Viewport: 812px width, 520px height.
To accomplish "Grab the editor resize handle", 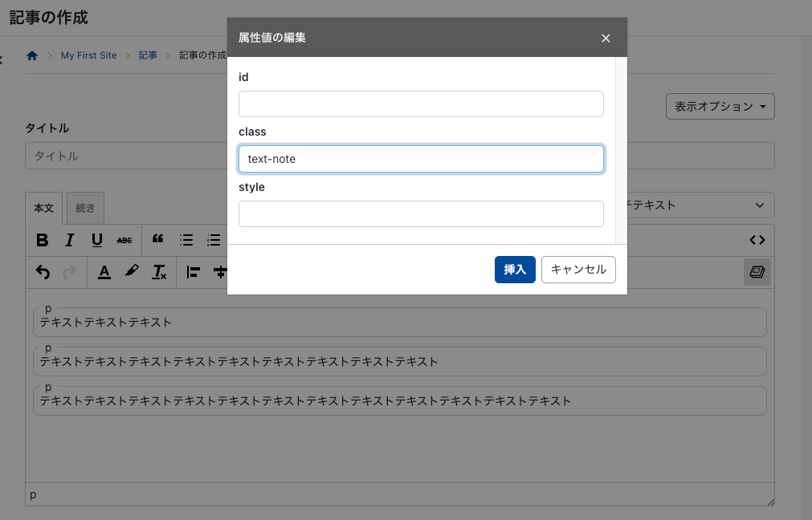I will point(770,502).
